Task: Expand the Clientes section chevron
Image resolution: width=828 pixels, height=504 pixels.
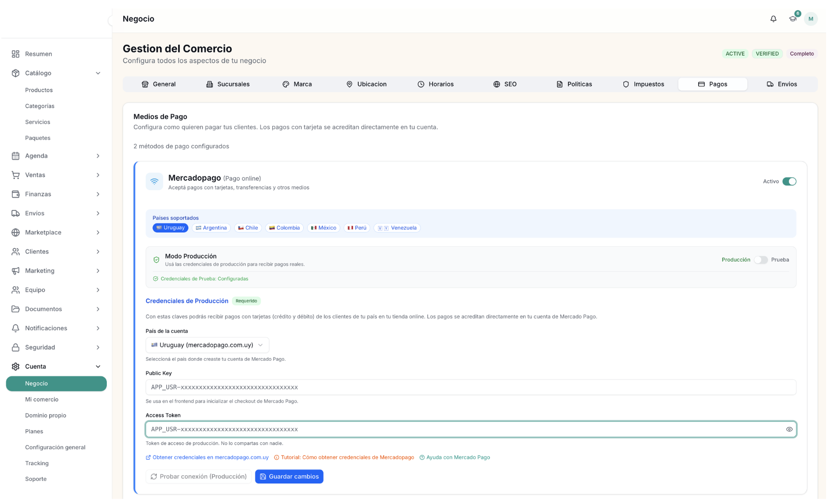Action: point(98,252)
